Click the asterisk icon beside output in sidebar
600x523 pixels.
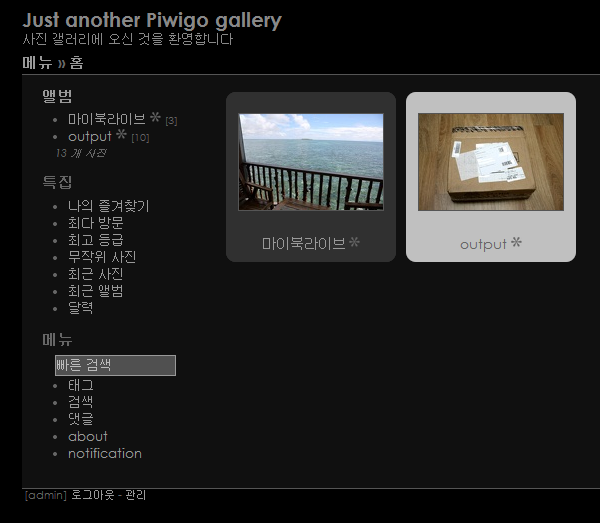tap(121, 134)
